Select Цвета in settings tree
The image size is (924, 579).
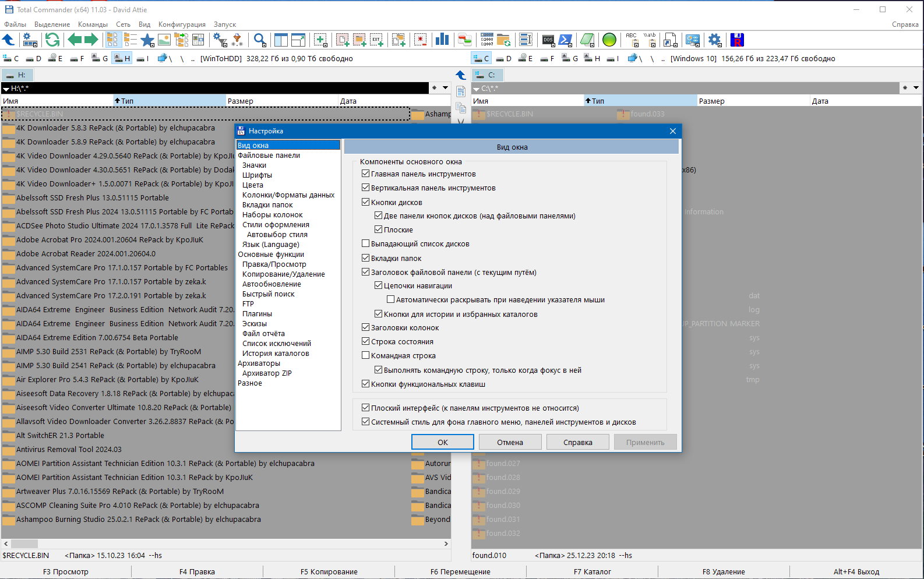click(x=253, y=185)
